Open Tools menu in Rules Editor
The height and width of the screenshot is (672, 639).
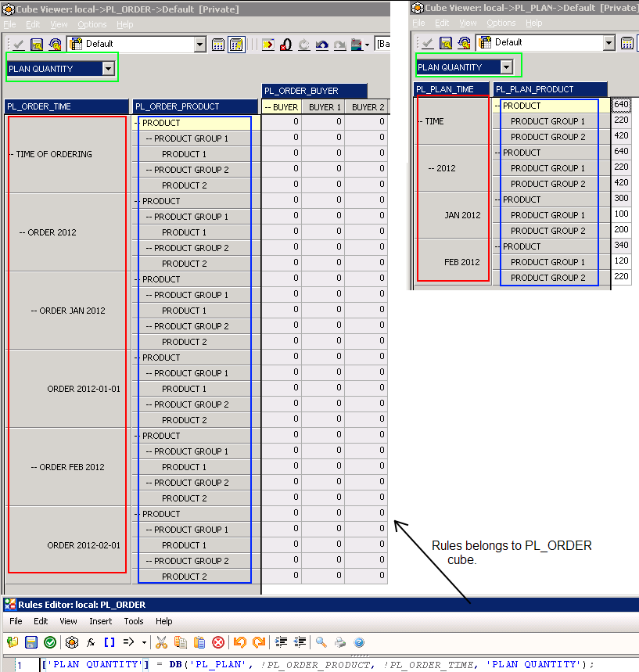(x=134, y=621)
